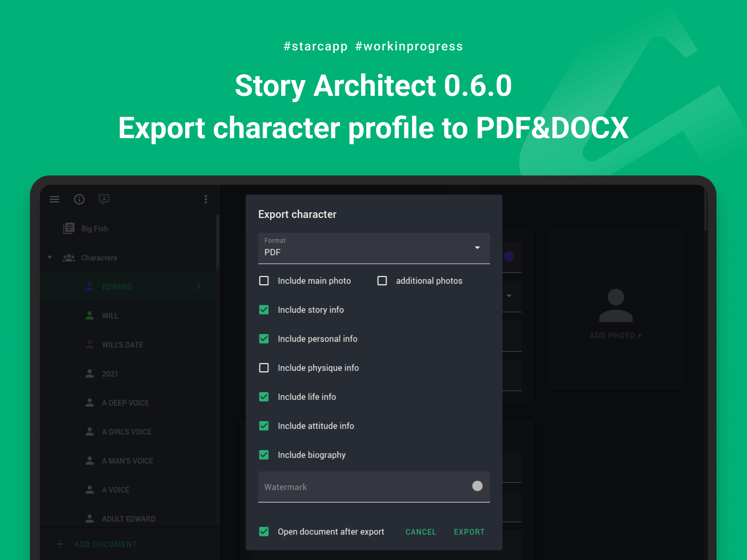Click the purple character color dot
This screenshot has width=747, height=560.
pos(509,257)
